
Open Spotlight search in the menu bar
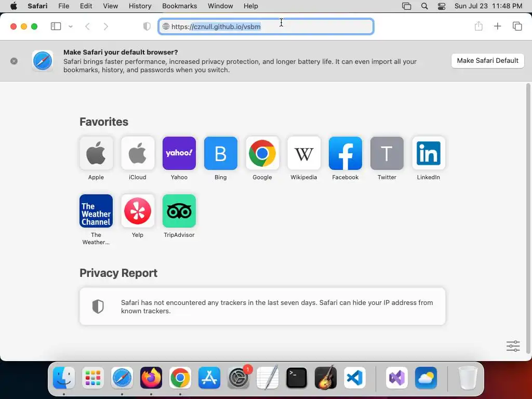click(424, 6)
